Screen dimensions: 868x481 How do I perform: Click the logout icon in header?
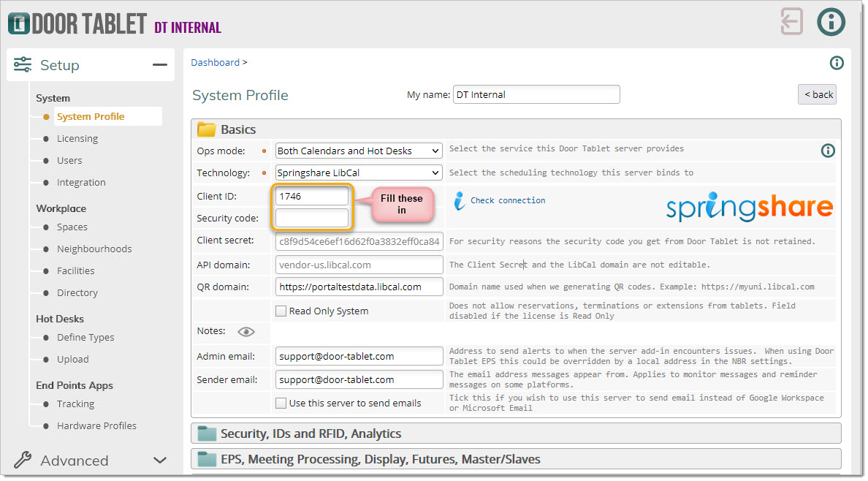[791, 22]
